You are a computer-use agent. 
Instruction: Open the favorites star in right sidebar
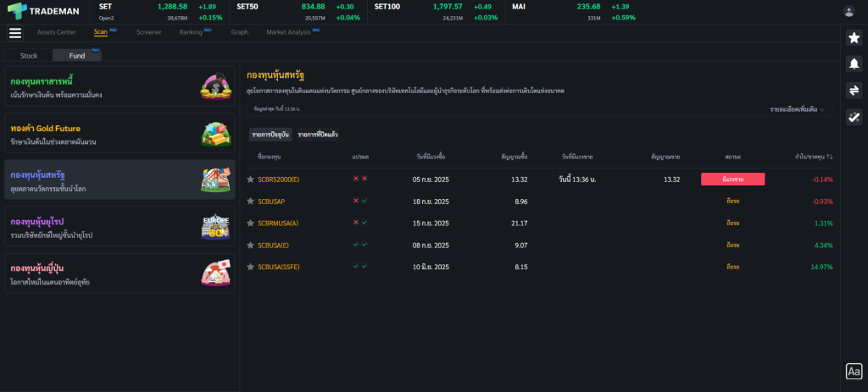(x=854, y=37)
